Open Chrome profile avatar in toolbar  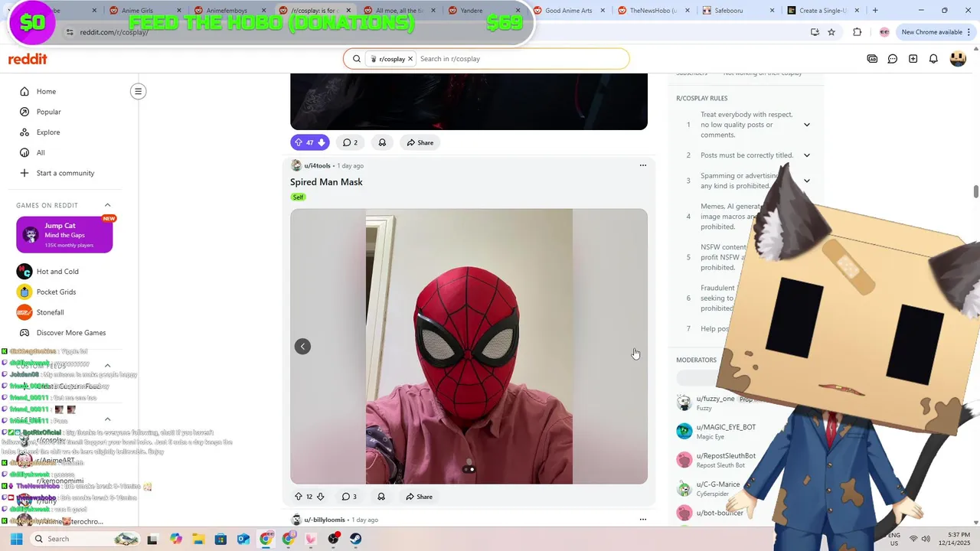(884, 32)
